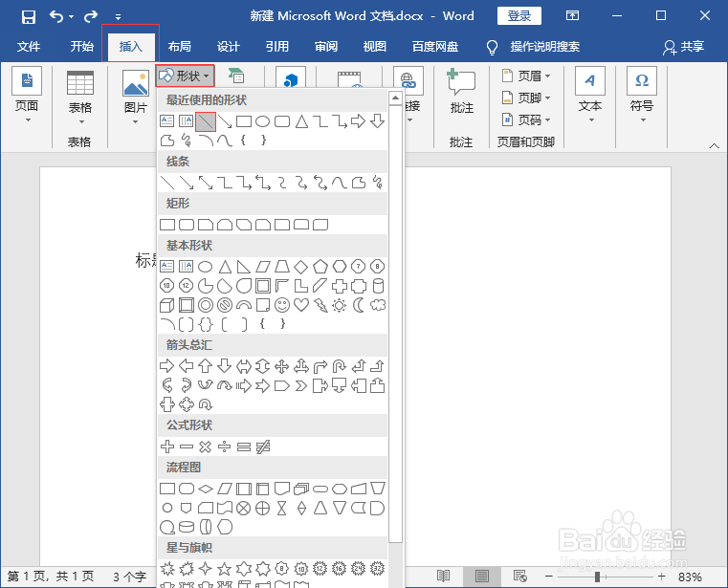Choose the curve shape under 线条
This screenshot has width=728, height=588.
340,183
